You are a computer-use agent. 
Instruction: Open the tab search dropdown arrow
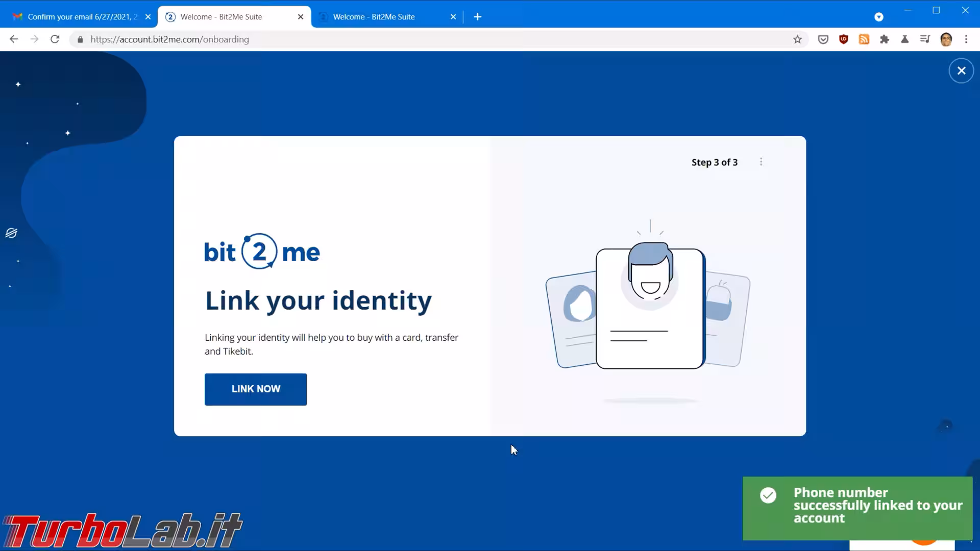point(878,17)
